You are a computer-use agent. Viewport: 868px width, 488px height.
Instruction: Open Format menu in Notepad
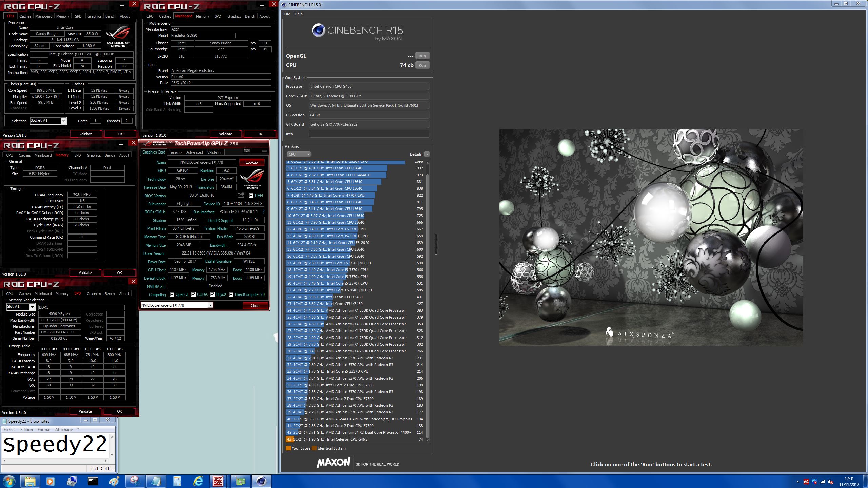44,430
